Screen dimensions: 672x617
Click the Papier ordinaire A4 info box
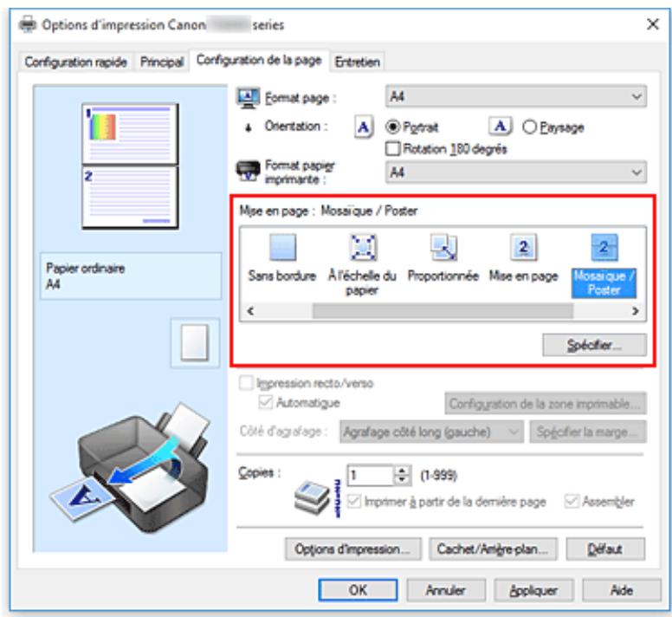tap(131, 276)
